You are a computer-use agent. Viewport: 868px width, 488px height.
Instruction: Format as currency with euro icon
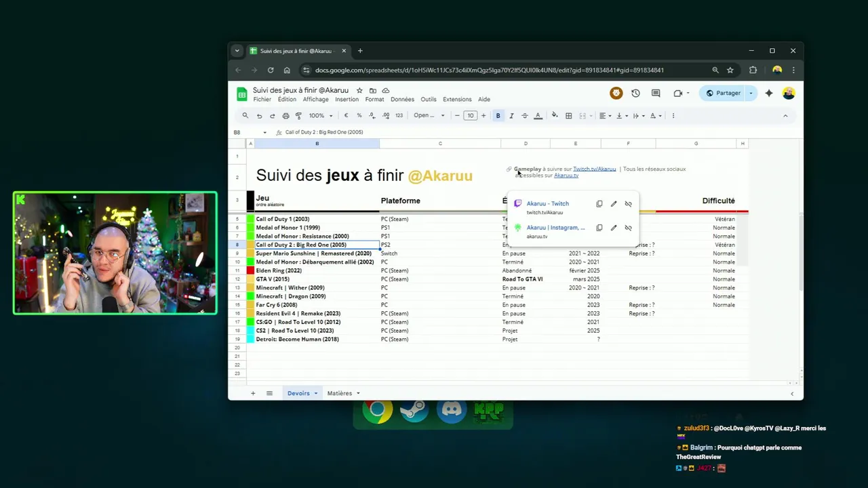[x=346, y=116]
